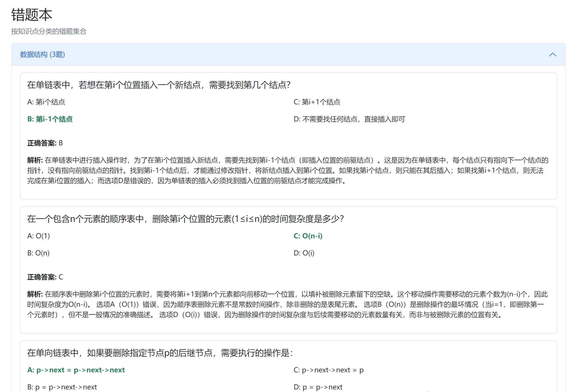Choose answer D: O(i)
Screen dimensions: 575x392
pyautogui.click(x=304, y=253)
